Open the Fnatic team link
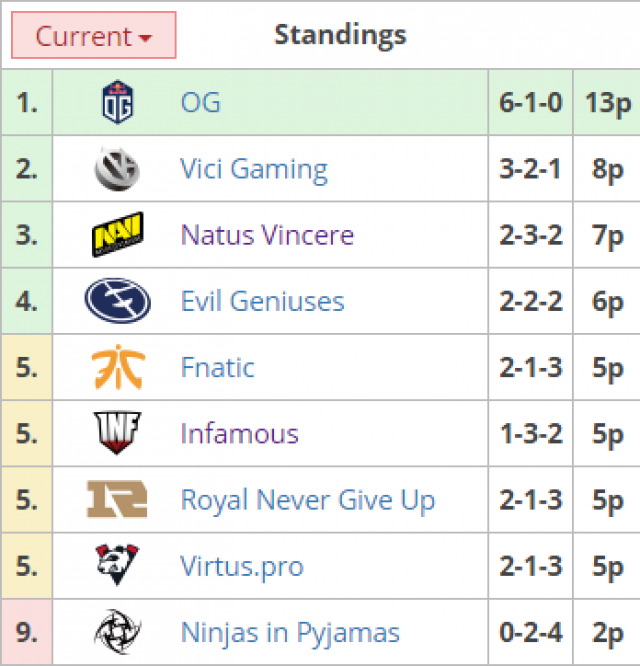 tap(217, 367)
